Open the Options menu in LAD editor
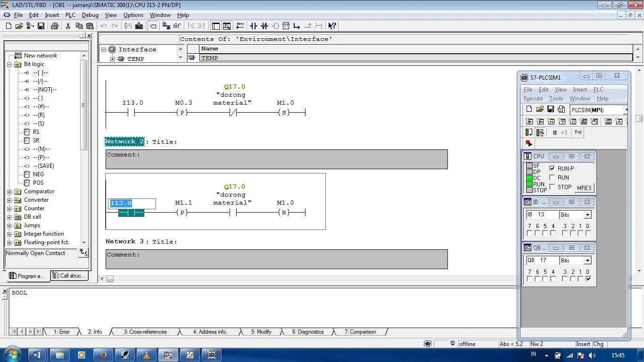644x362 pixels. [133, 15]
